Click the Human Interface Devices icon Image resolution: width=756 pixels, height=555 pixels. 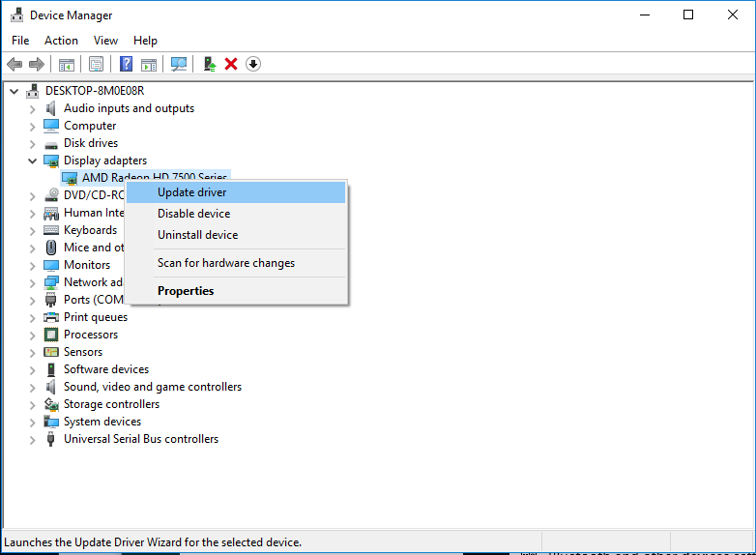[51, 213]
